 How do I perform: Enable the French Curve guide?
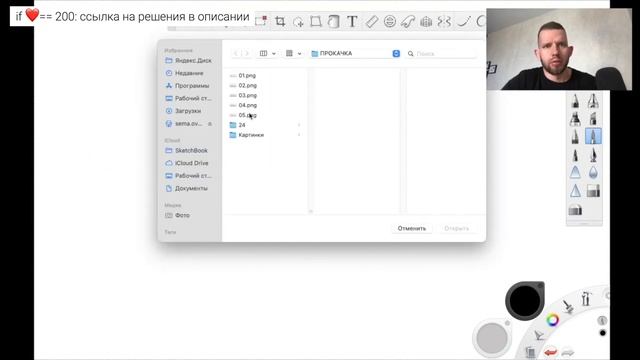[408, 21]
